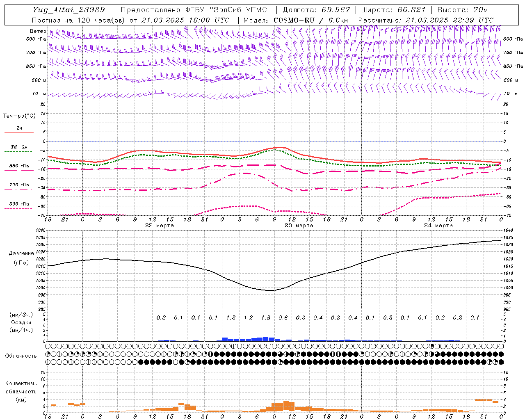Click the Осадки precipitation label
525x420 pixels.
tap(21, 322)
